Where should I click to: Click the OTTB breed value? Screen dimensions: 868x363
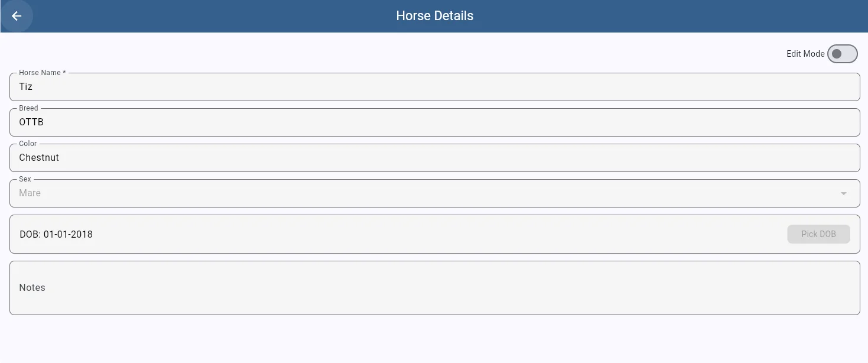point(31,122)
